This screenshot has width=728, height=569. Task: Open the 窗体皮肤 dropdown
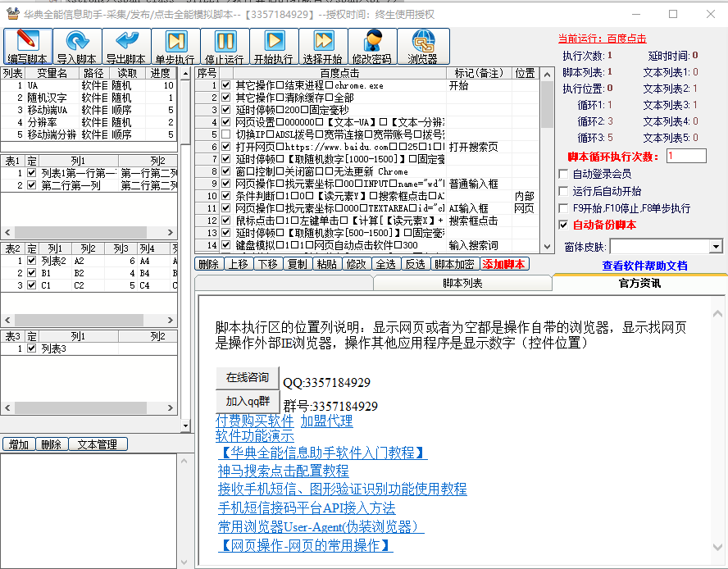tap(715, 247)
